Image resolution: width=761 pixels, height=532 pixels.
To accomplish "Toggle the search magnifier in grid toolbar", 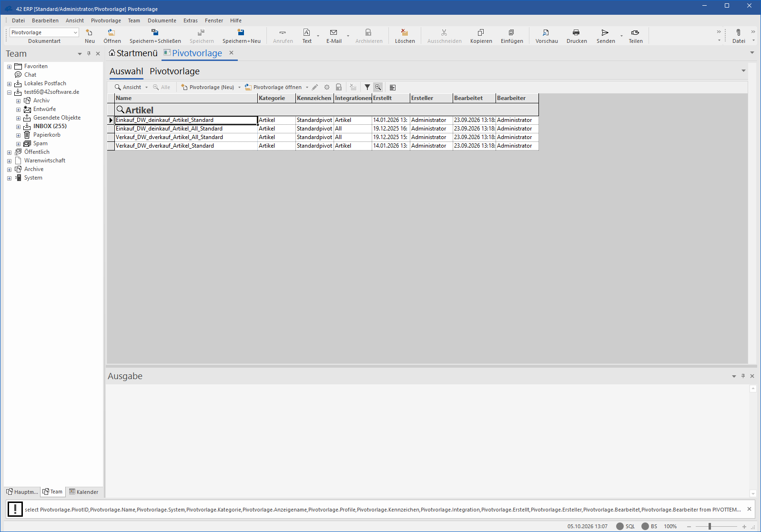I will pyautogui.click(x=378, y=87).
